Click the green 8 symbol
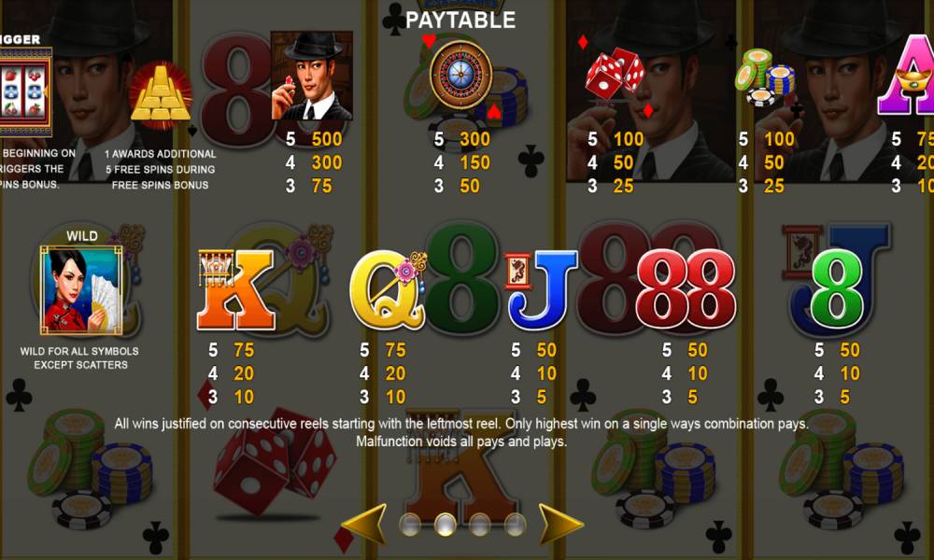 pos(837,289)
